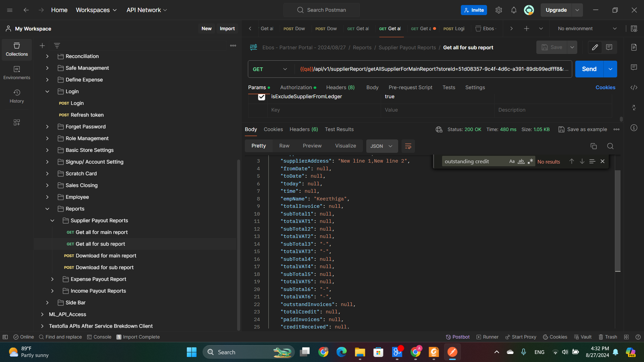
Task: Switch response view to Raw
Action: click(284, 146)
